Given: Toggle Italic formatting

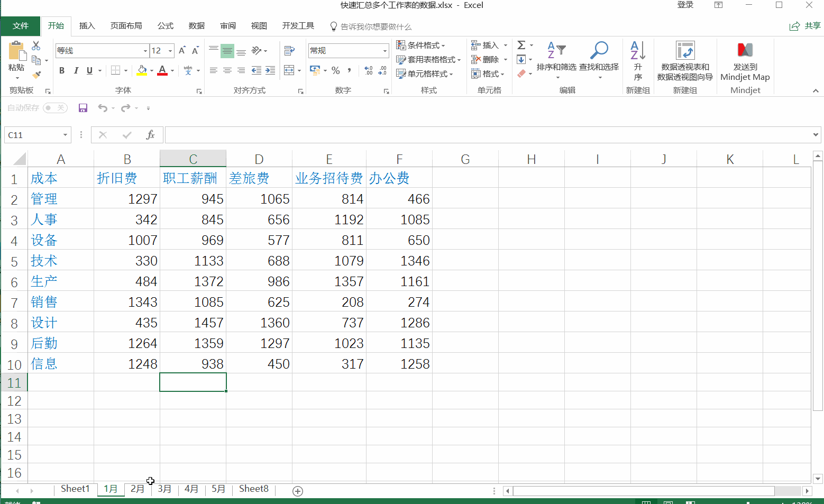Looking at the screenshot, I should [76, 70].
